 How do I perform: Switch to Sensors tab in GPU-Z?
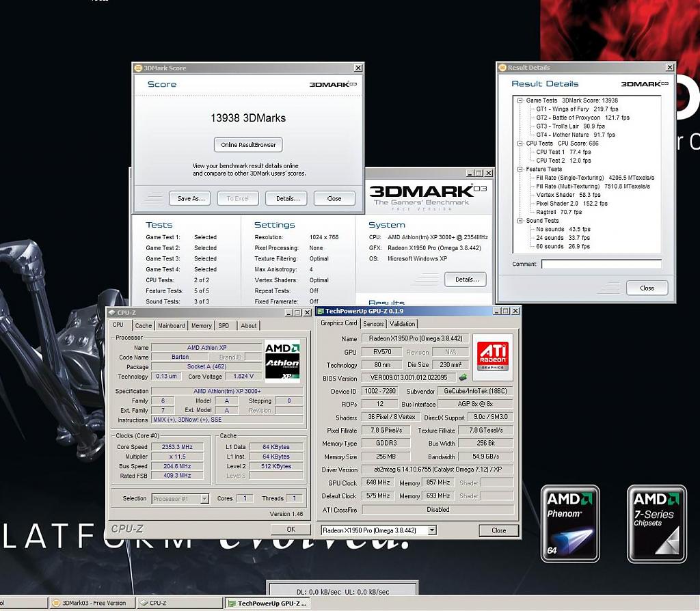point(373,323)
